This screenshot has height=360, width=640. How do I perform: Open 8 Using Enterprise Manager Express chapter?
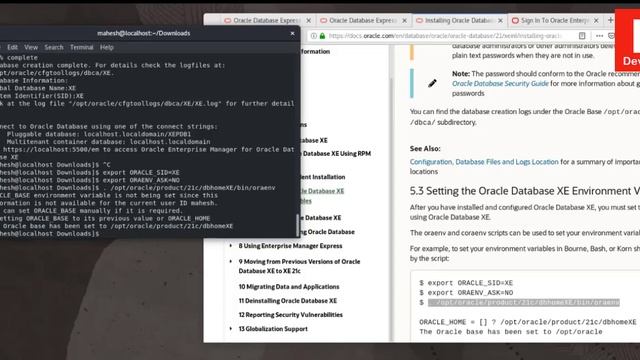[290, 246]
